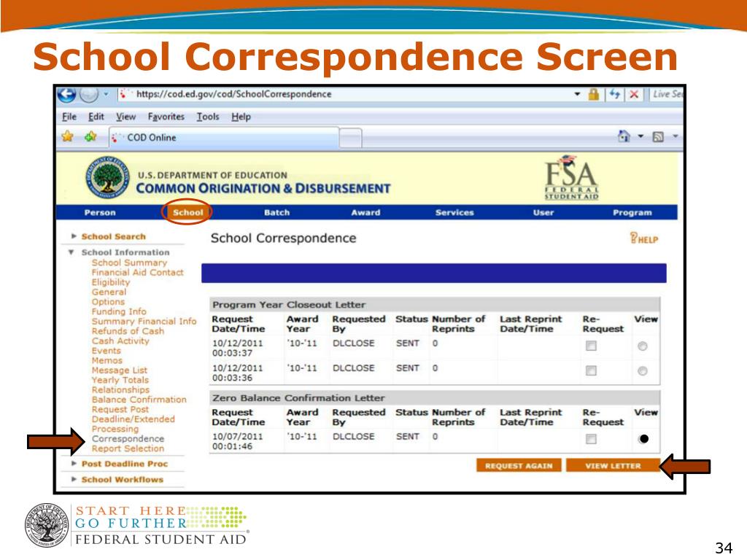The height and width of the screenshot is (560, 747).
Task: Expand the School Search section
Action: pyautogui.click(x=74, y=236)
